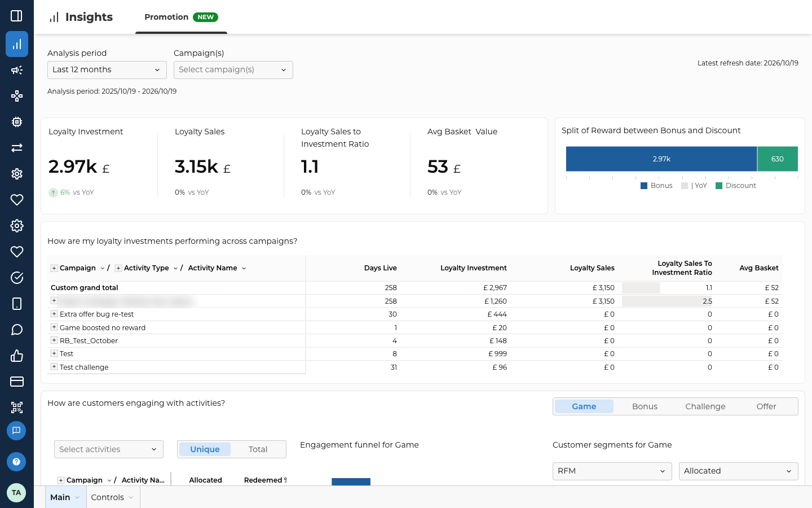Click the green YoY up-arrow icon

[x=53, y=192]
